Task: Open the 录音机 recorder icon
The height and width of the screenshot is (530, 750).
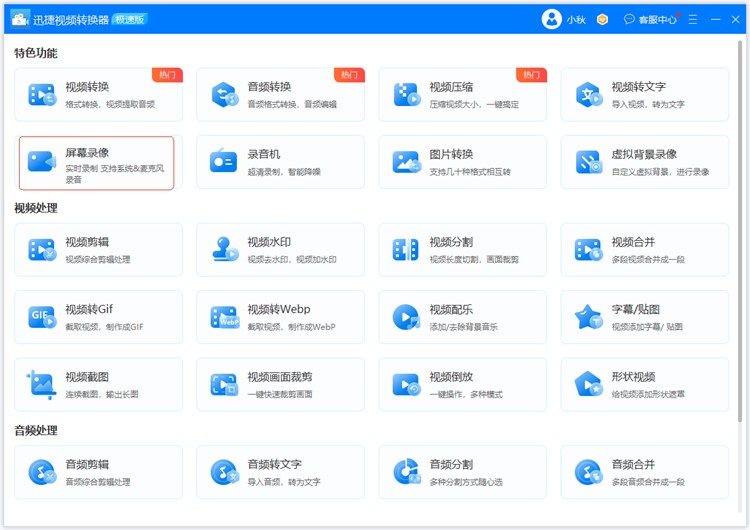Action: coord(223,161)
